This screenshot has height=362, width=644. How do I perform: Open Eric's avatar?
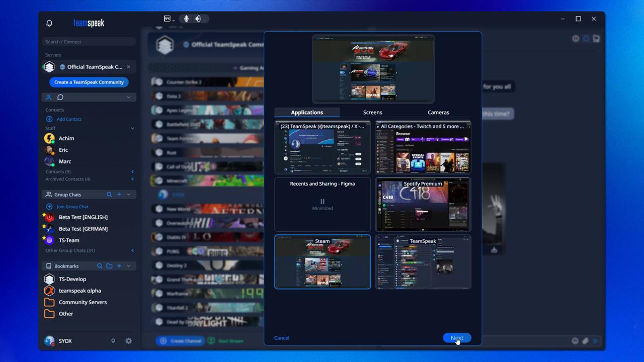tap(49, 150)
